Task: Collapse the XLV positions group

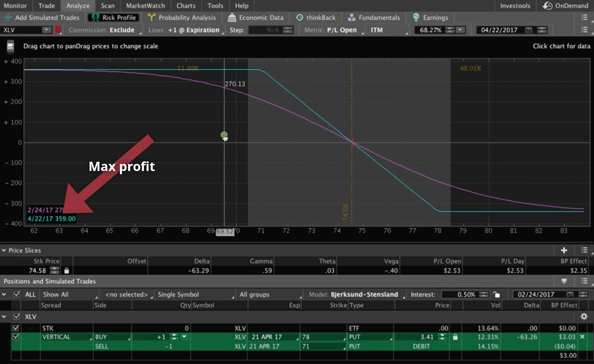Action: (4, 316)
